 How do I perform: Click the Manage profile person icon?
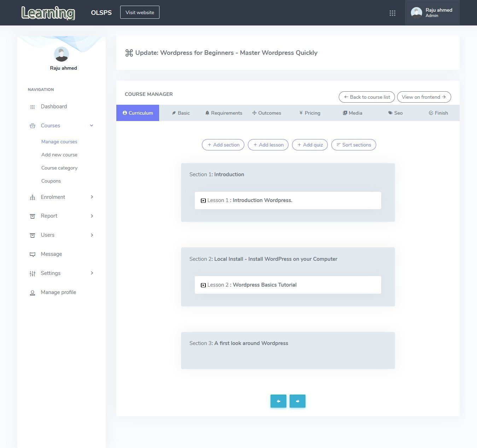point(33,293)
